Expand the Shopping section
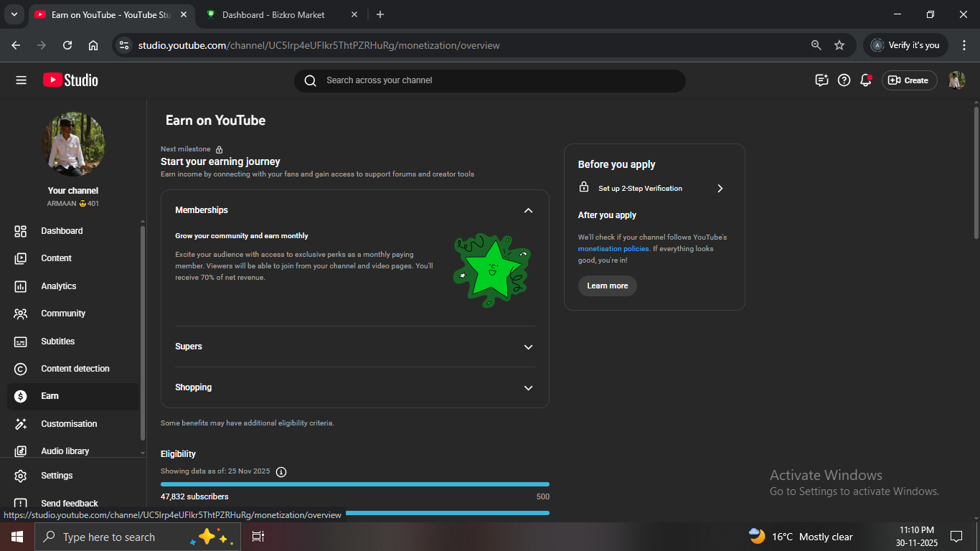980x551 pixels. 528,388
